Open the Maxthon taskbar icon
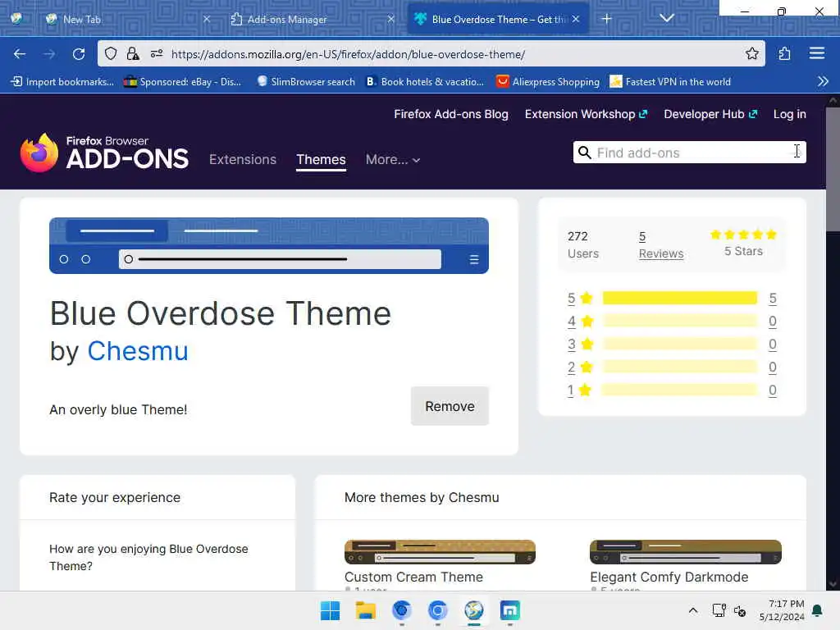840x630 pixels. 510,610
